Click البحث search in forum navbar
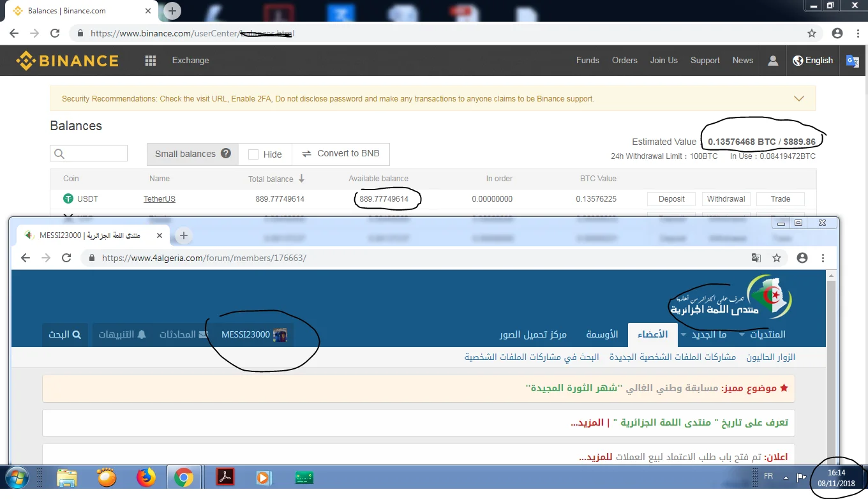This screenshot has height=499, width=868. click(x=65, y=334)
